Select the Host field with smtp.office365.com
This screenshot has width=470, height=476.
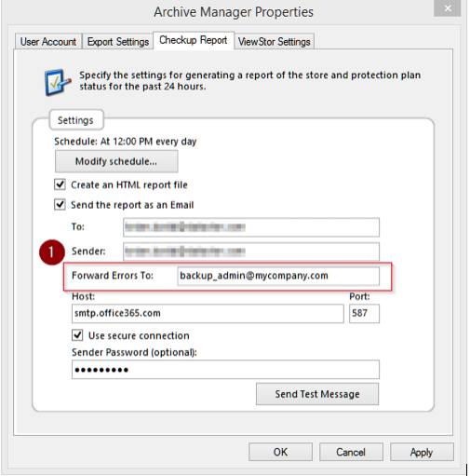coord(208,313)
